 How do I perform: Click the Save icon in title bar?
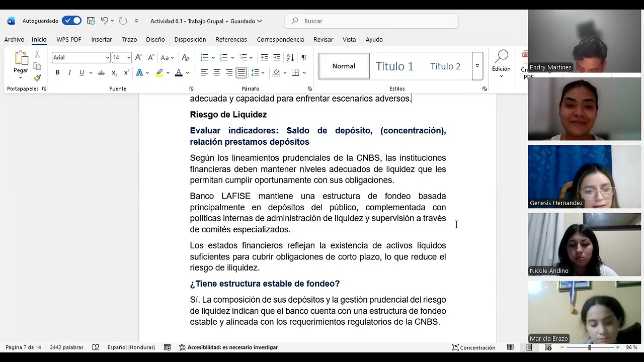click(91, 21)
